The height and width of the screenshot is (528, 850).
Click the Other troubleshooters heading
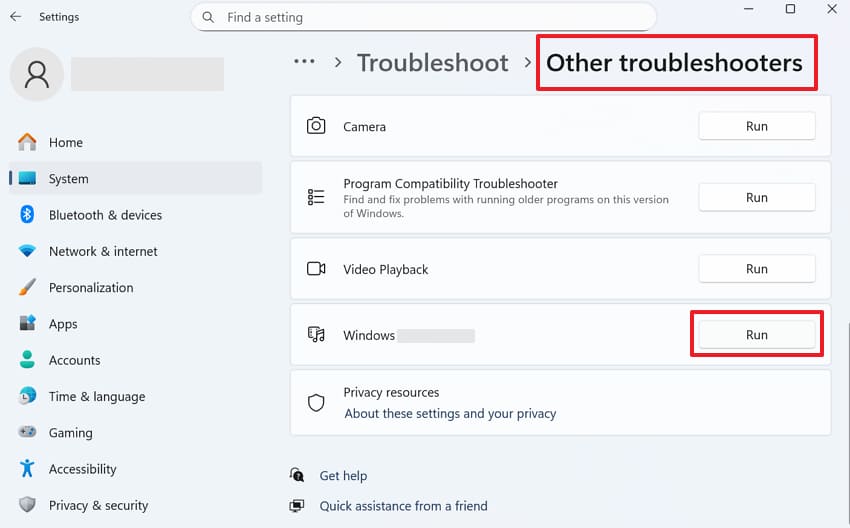(674, 63)
